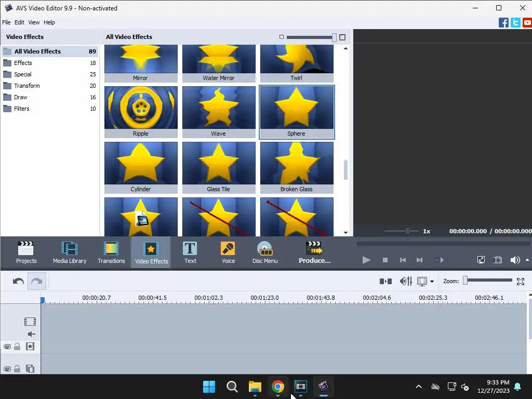Open the Edit menu
Screen dimensions: 532x399
(19, 22)
